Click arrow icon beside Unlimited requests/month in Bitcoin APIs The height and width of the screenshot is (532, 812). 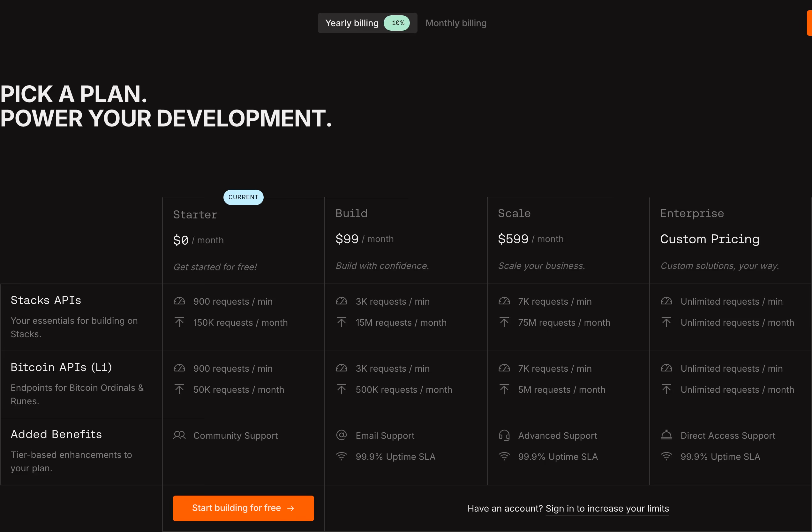point(666,389)
